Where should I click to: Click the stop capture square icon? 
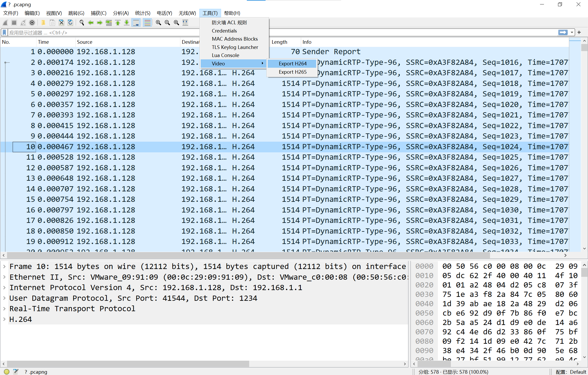click(x=14, y=23)
